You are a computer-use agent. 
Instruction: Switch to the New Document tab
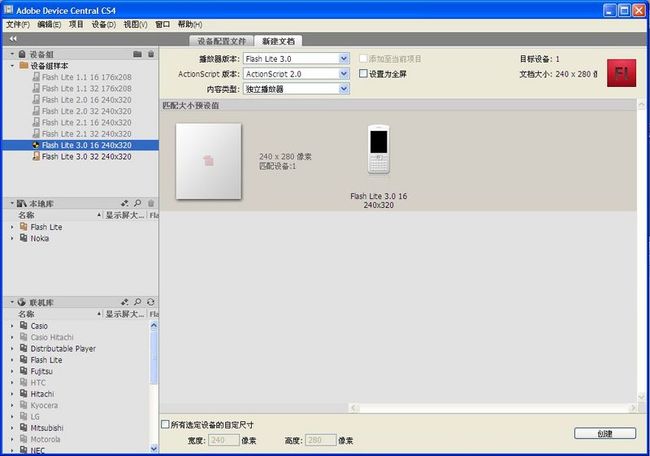(278, 41)
